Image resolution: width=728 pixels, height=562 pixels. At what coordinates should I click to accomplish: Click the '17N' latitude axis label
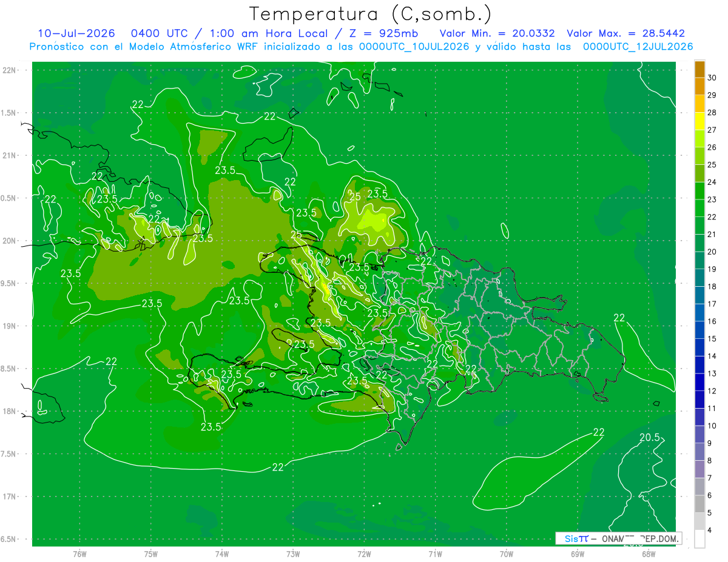pos(9,497)
